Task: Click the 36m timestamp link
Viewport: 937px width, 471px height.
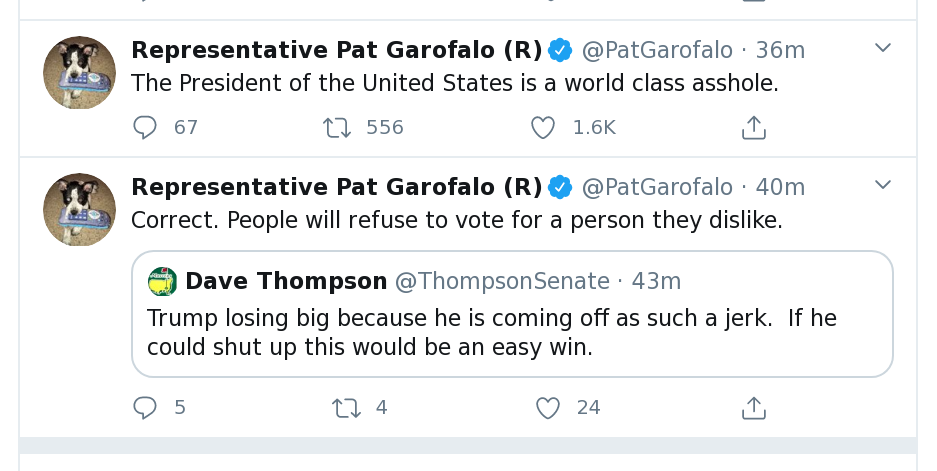Action: point(780,50)
